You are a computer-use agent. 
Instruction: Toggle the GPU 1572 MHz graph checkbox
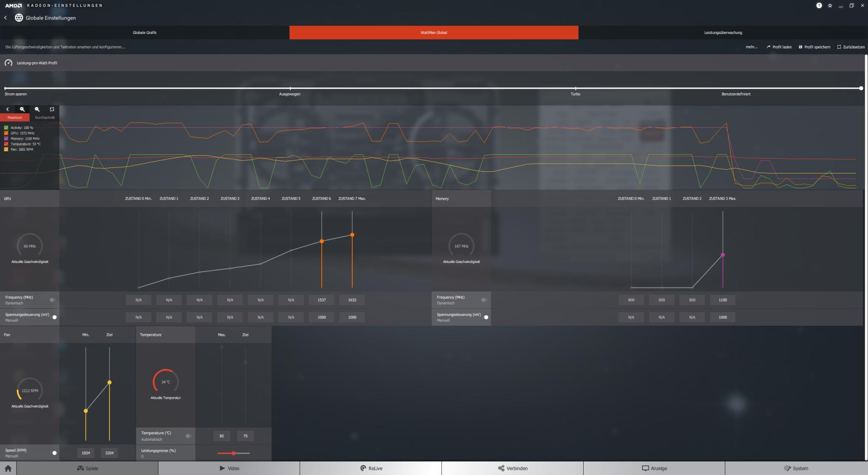click(6, 133)
